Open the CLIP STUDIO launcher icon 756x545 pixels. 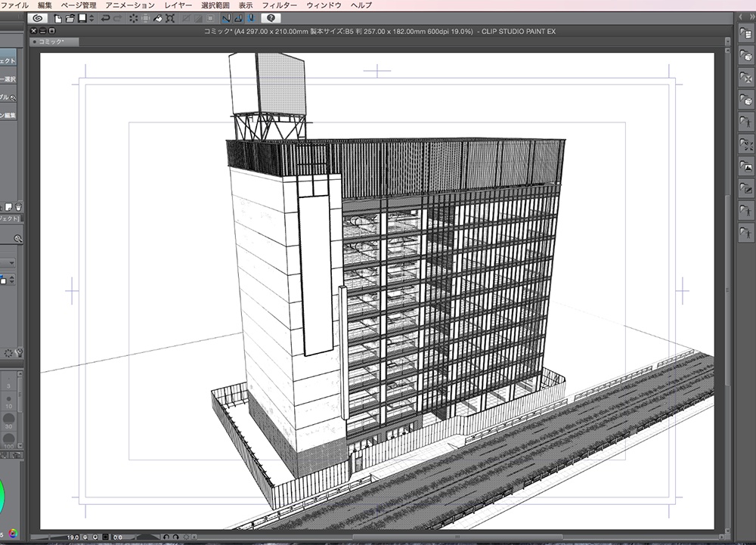pos(39,18)
